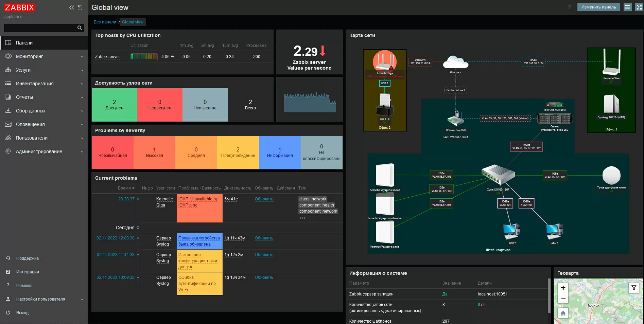644x324 pixels.
Task: Click the Мониторинг eye icon
Action: (8, 56)
